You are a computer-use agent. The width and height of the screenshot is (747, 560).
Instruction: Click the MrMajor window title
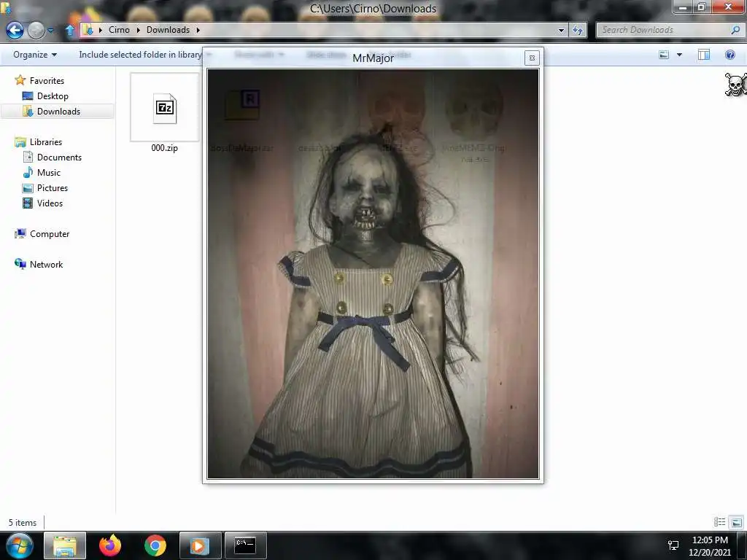pos(373,58)
